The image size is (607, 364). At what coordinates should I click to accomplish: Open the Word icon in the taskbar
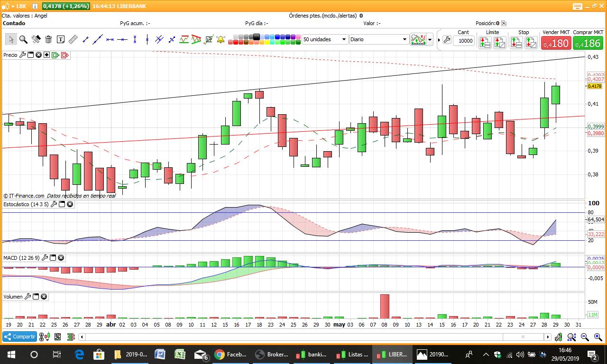point(160,354)
